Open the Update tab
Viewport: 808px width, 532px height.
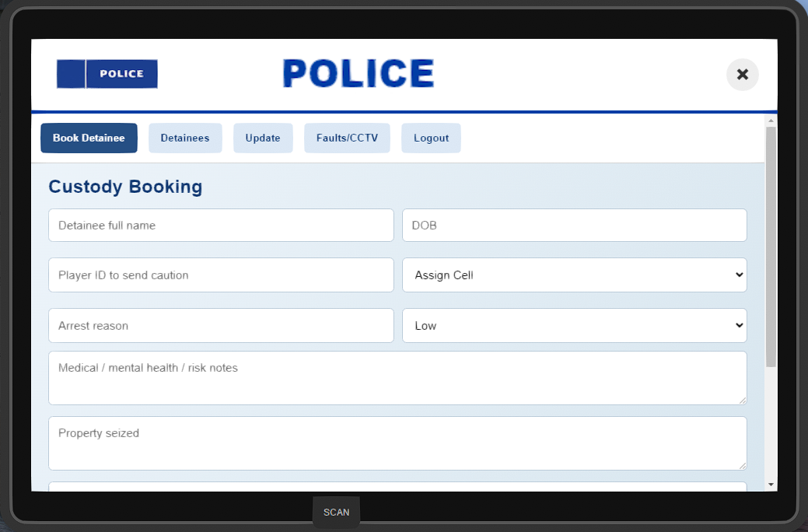click(263, 138)
